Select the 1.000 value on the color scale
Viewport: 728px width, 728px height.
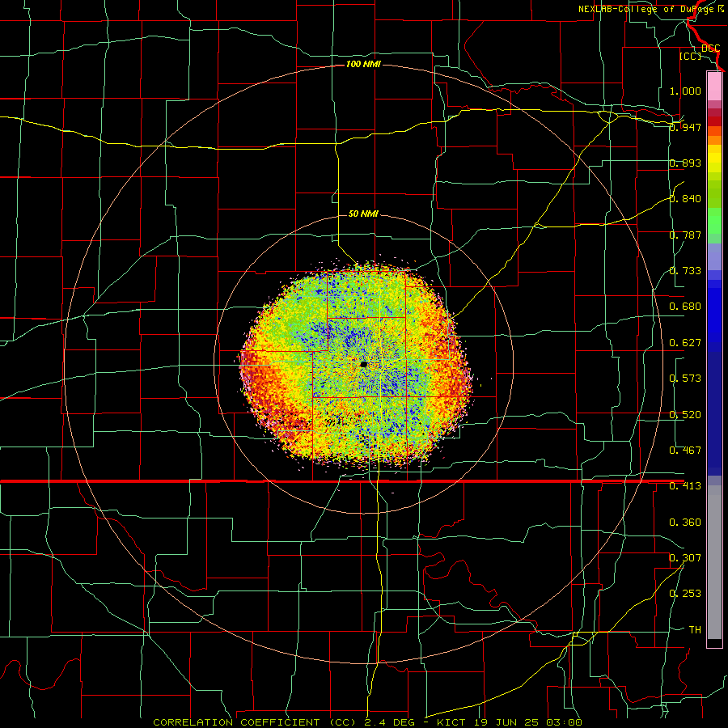685,91
